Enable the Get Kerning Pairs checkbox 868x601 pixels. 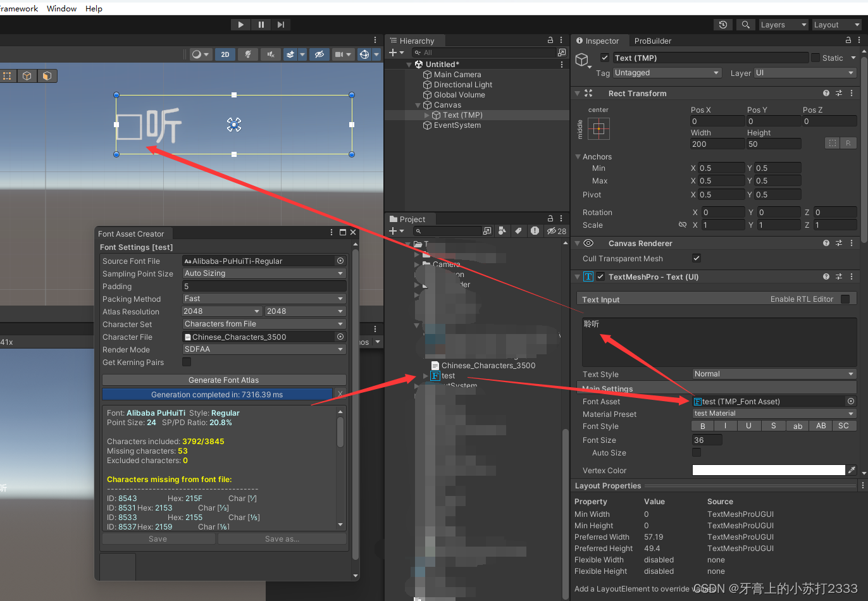tap(185, 362)
